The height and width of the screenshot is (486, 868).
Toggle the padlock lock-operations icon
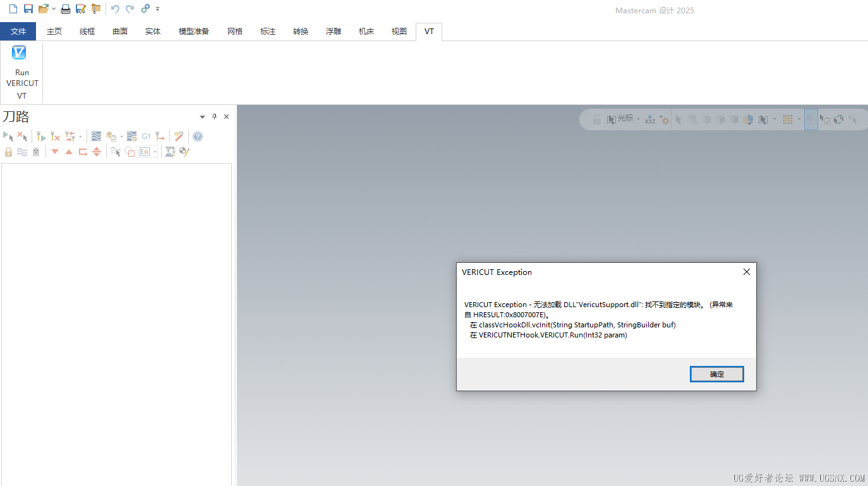point(8,152)
